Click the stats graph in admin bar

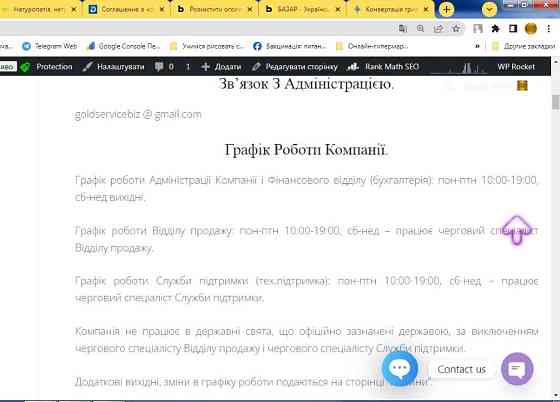click(x=458, y=67)
